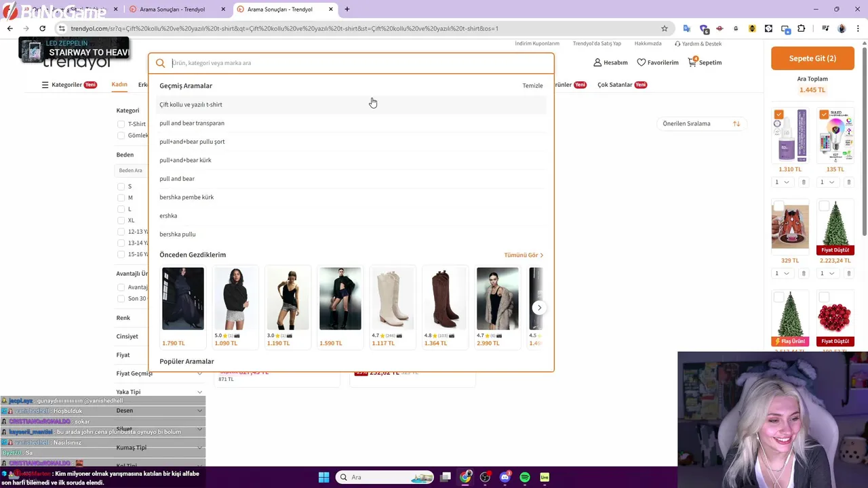Open Task View in taskbar
Viewport: 868px width, 488px height.
coord(446,477)
